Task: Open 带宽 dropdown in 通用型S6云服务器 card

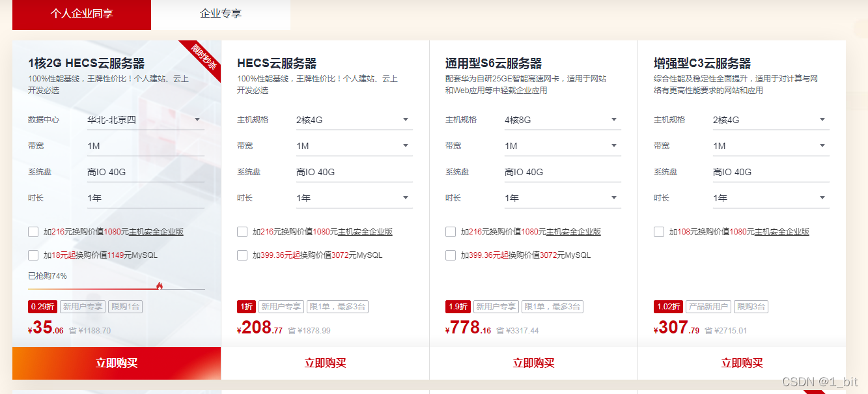Action: click(563, 146)
